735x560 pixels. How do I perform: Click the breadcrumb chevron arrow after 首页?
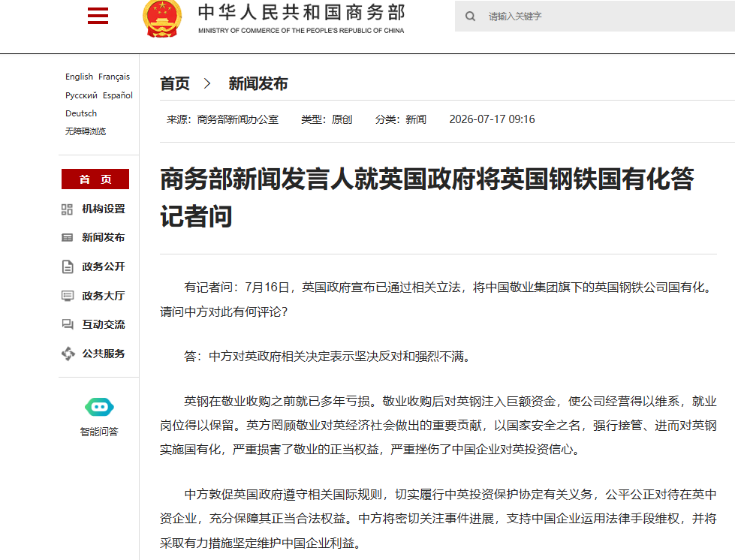coord(207,84)
